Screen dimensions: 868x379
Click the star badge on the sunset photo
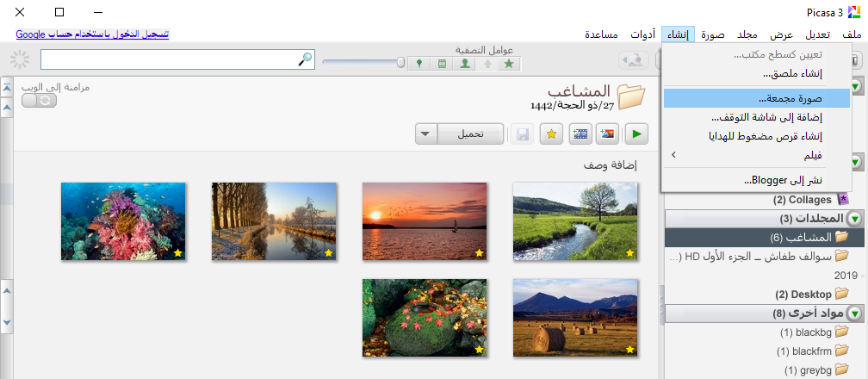(x=479, y=252)
